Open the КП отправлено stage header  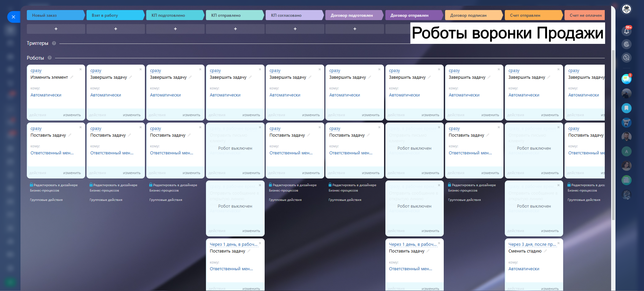(x=235, y=15)
